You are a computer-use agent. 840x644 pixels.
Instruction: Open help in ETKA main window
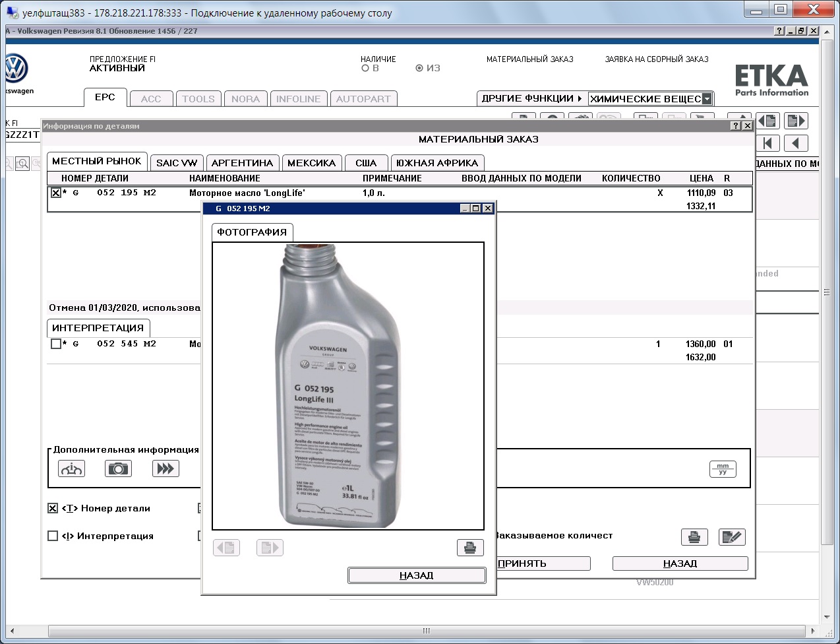pos(779,31)
